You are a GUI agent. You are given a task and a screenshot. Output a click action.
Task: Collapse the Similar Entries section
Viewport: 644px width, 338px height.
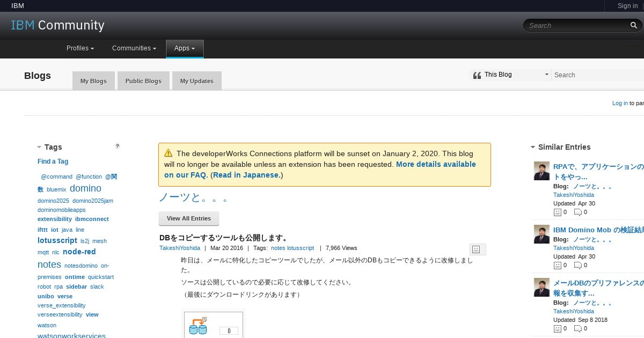point(533,147)
